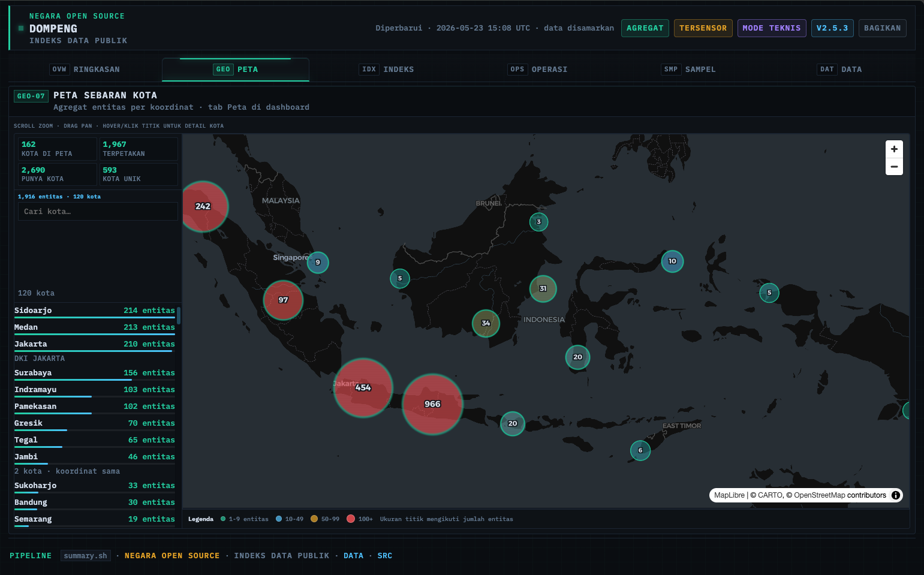
Task: Open the SRC link in footer
Action: click(x=384, y=556)
